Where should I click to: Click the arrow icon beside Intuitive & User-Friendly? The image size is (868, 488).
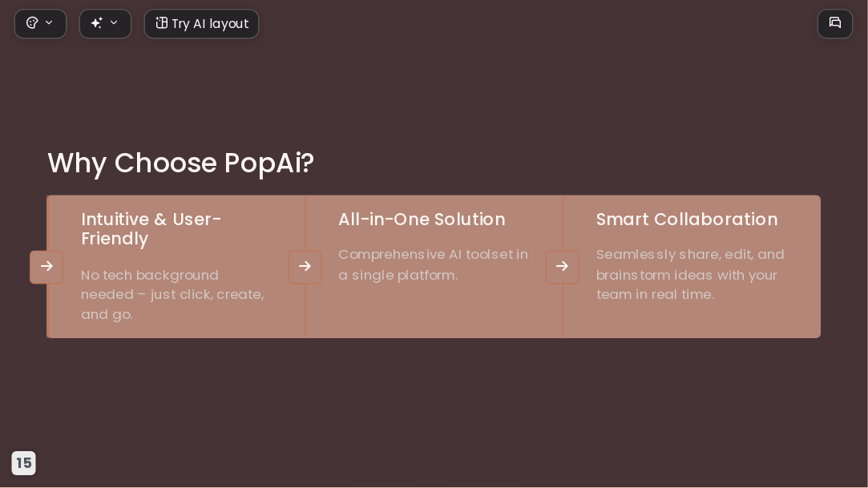coord(46,267)
